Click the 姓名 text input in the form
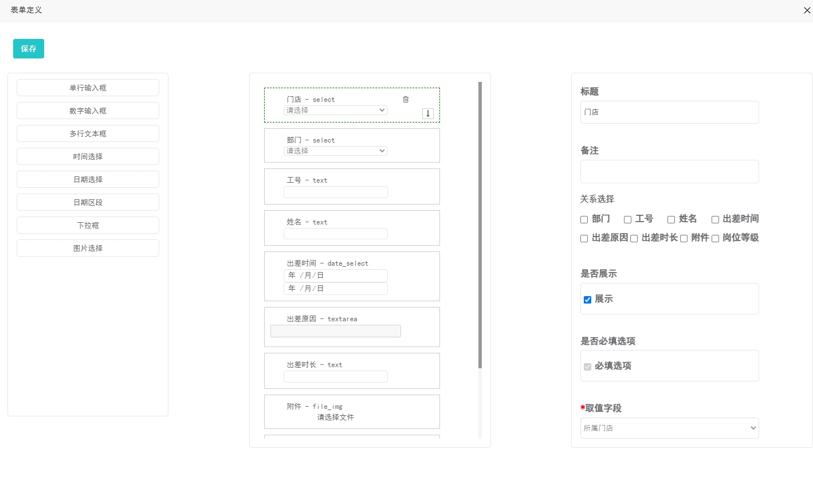This screenshot has width=813, height=504. (336, 234)
